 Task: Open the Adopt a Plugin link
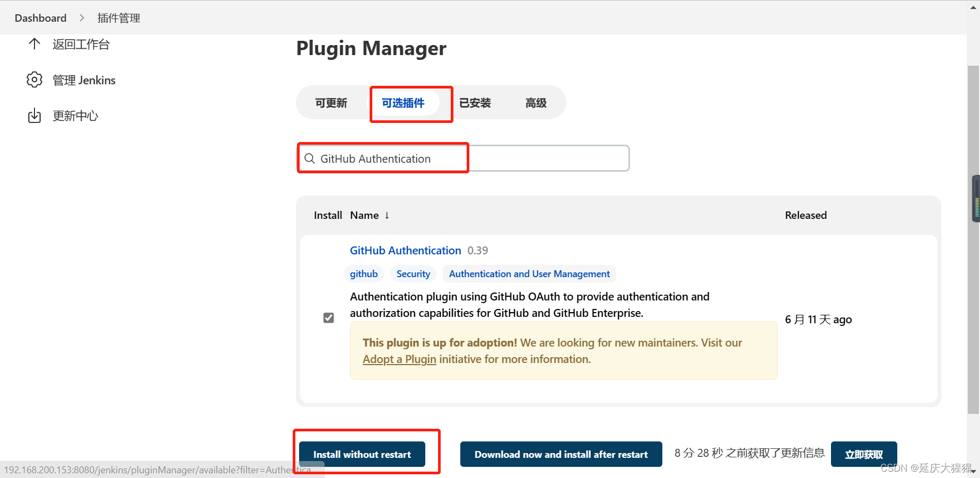click(399, 359)
